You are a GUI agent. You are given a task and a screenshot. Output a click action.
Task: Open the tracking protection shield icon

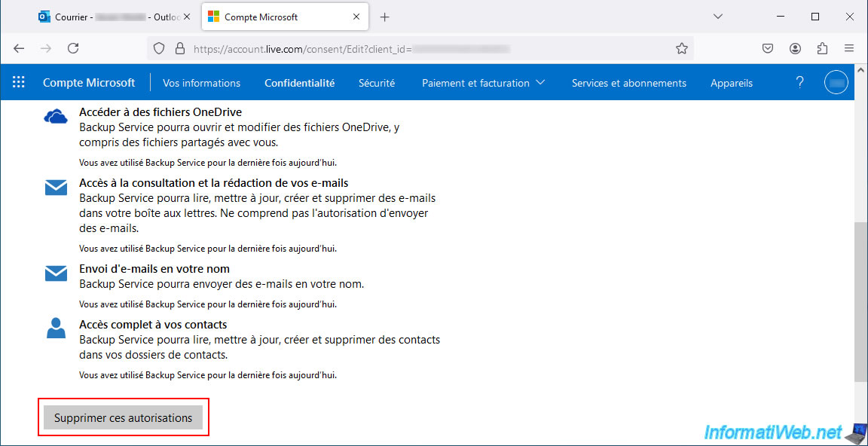tap(160, 49)
